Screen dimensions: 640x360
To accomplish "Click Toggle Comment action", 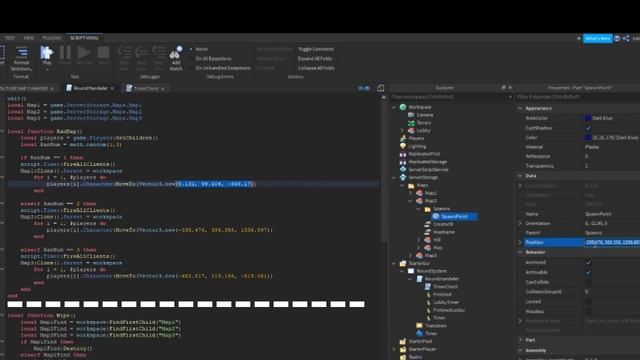I will click(316, 49).
